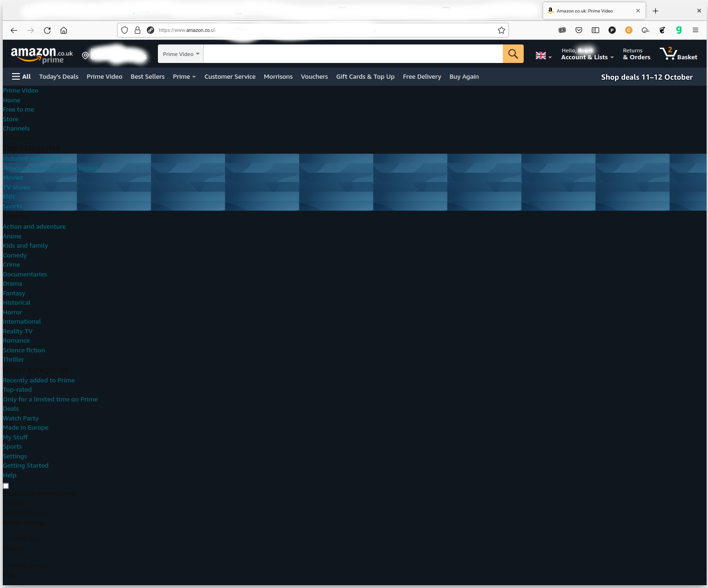Click the Grammarly extension icon

[x=679, y=30]
